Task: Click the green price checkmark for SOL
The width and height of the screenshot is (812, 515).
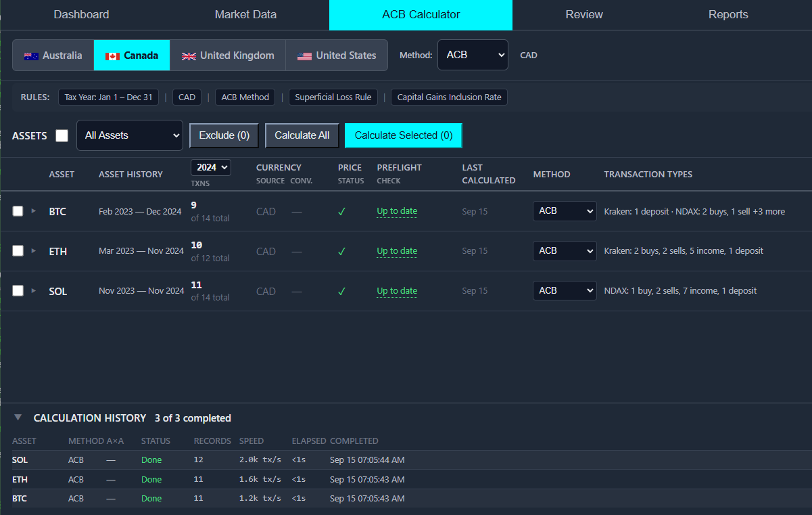Action: [341, 291]
